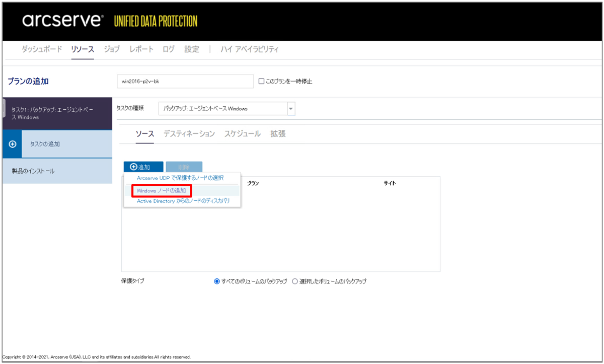Click the plus icon beside タスクの追加
The image size is (604, 364).
point(13,144)
